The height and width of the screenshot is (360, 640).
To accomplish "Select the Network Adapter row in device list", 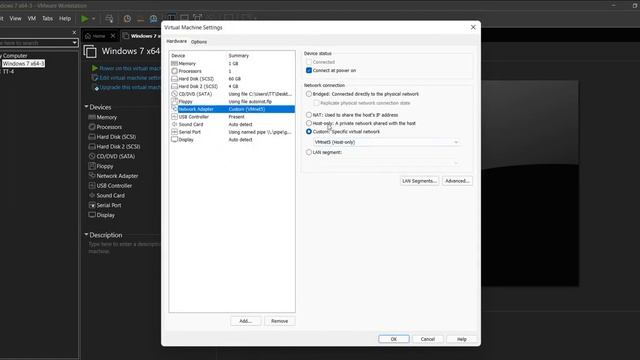I will point(233,109).
